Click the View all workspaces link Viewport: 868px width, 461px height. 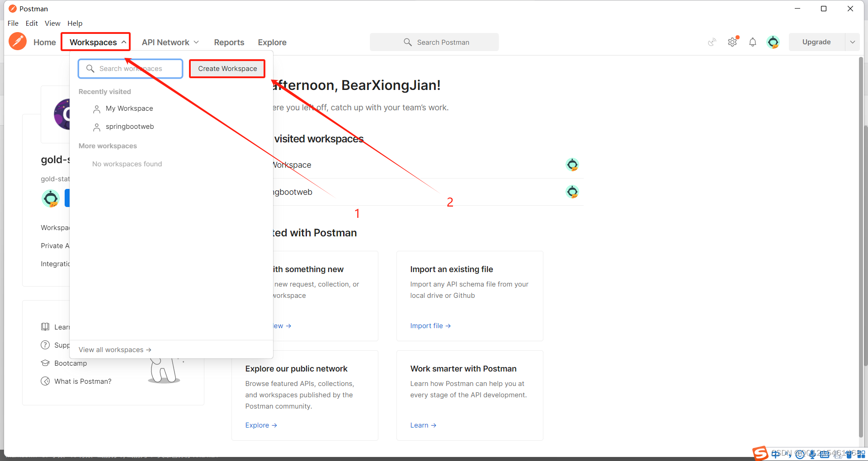115,350
